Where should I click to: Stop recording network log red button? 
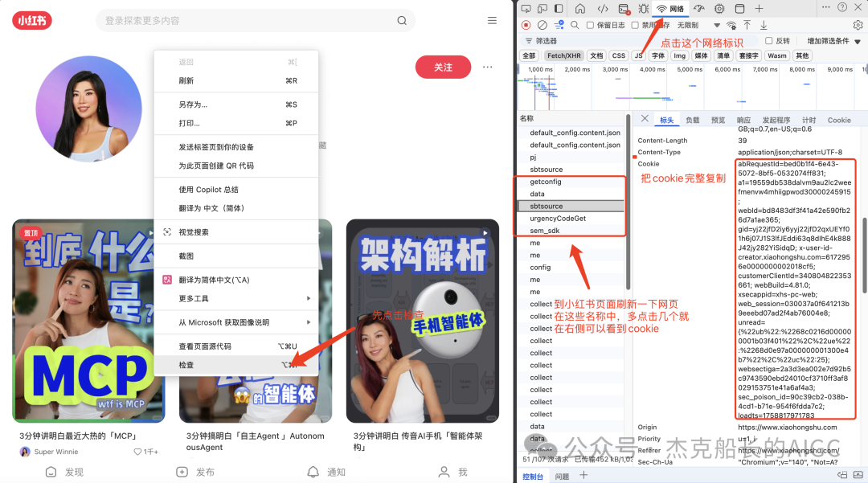[x=526, y=25]
